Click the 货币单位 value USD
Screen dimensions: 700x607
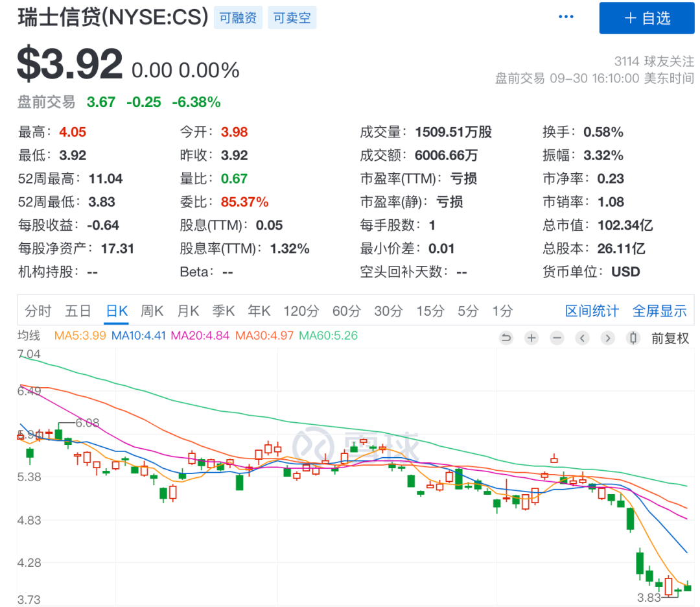point(625,272)
